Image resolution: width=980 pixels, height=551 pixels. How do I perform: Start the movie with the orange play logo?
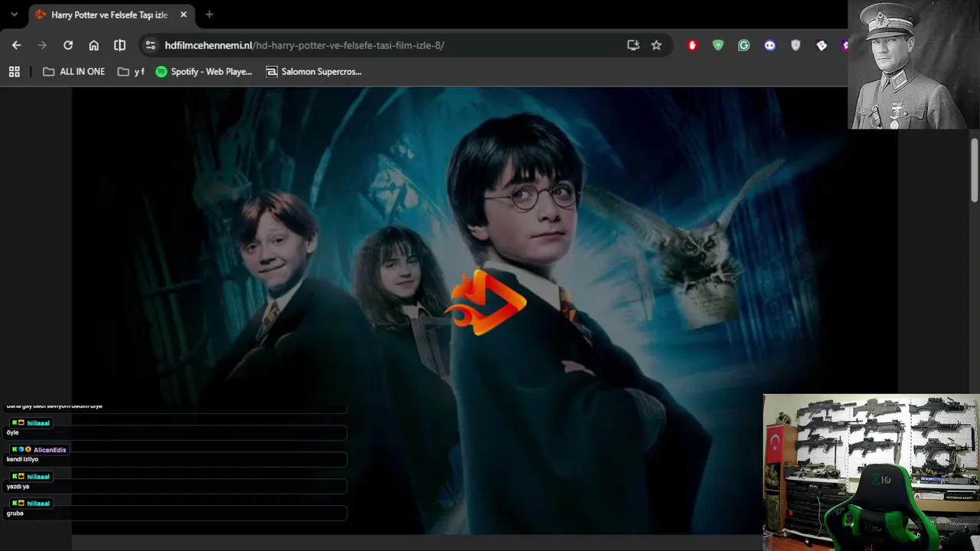click(x=485, y=303)
